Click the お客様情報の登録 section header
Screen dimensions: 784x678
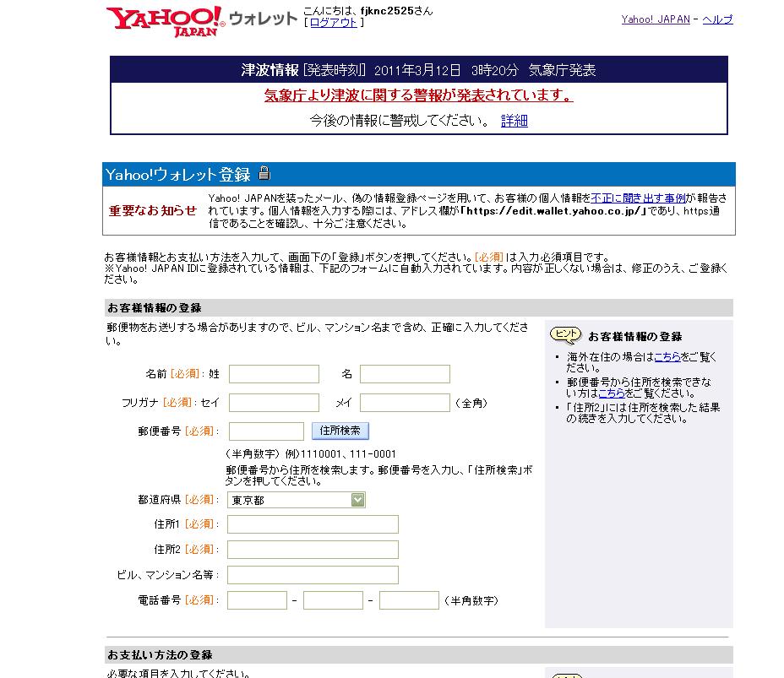pyautogui.click(x=418, y=308)
